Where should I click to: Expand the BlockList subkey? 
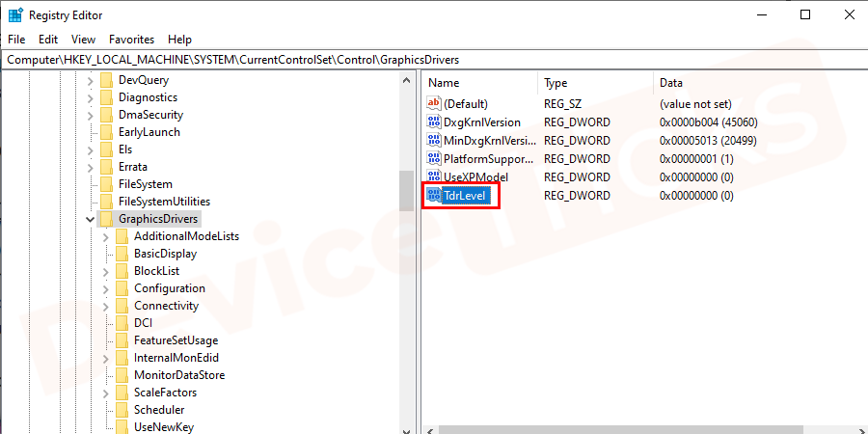(x=106, y=271)
